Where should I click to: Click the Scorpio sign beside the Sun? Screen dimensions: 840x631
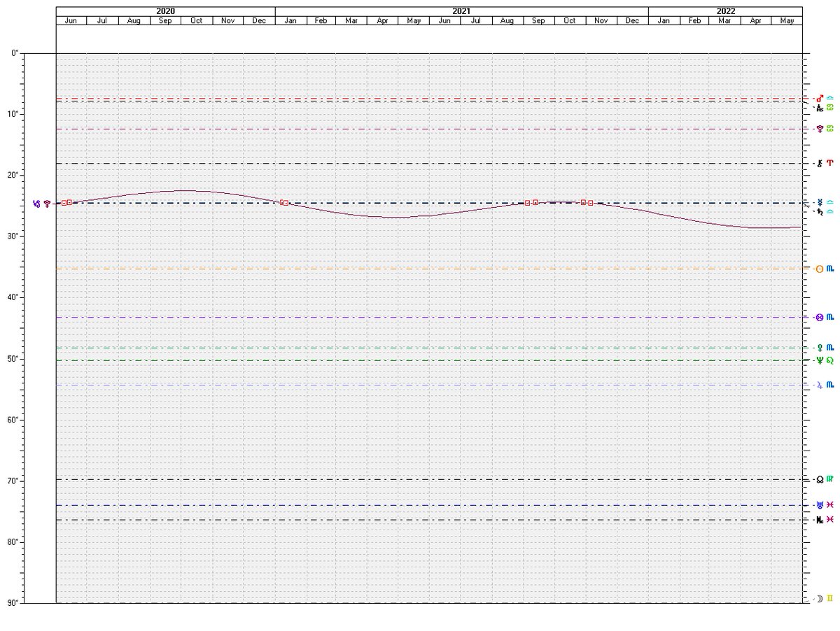pyautogui.click(x=830, y=269)
